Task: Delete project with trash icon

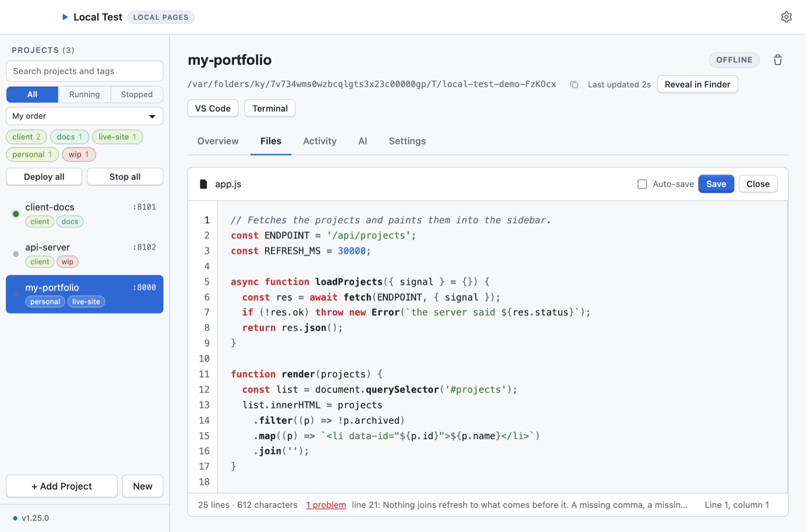Action: (778, 60)
